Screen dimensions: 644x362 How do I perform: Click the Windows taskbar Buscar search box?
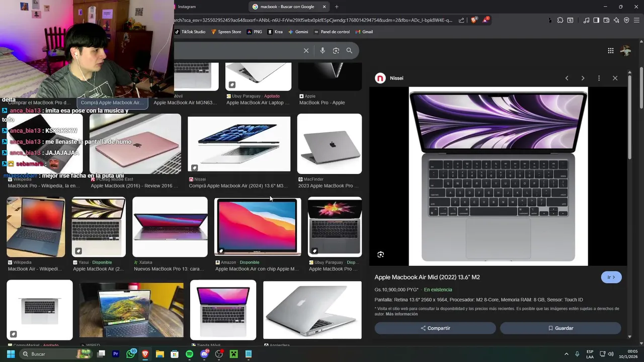pos(55,354)
